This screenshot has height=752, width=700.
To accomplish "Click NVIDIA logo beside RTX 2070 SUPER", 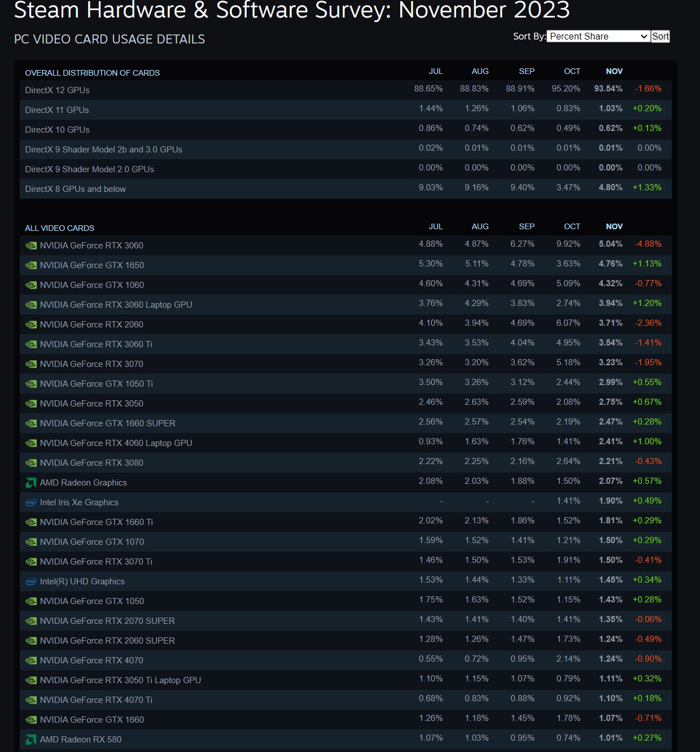I will [31, 621].
